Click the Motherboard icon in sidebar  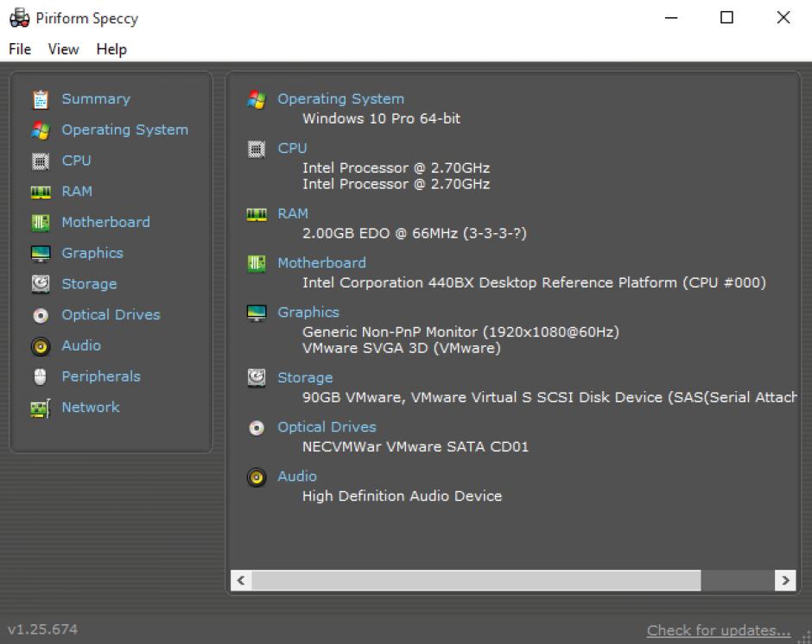[41, 223]
